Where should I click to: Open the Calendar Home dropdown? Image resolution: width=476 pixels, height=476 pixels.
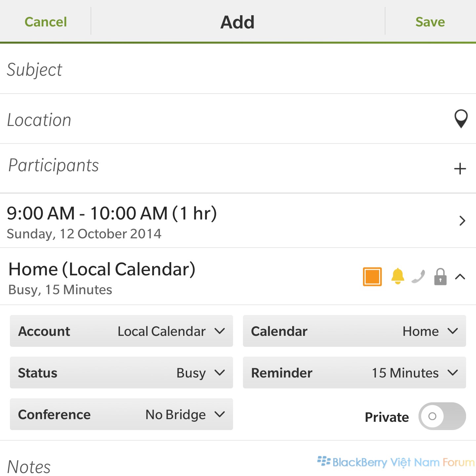(x=354, y=331)
